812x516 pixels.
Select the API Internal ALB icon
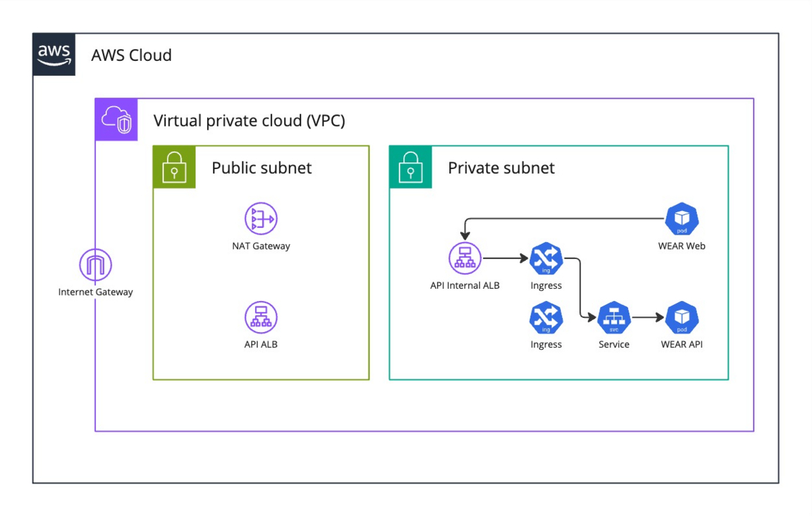[465, 259]
